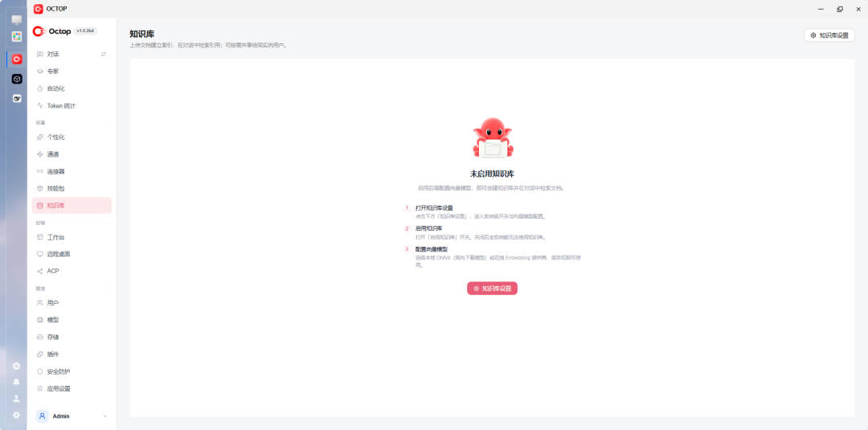Collapse the 管理 section chevron
The height and width of the screenshot is (430, 868).
click(x=106, y=289)
